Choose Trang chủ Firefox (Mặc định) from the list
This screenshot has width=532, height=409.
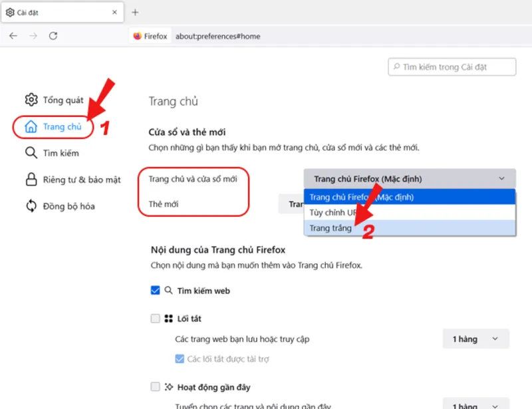tap(410, 197)
